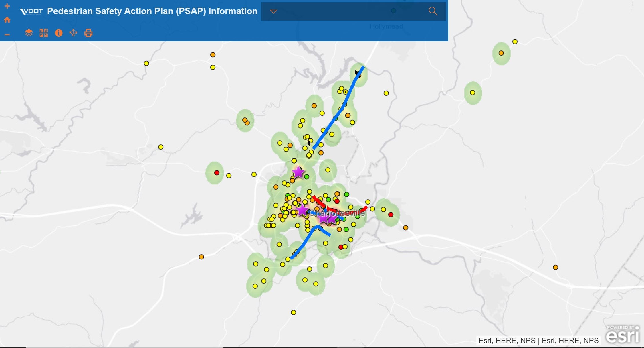Click the search magnifier icon

click(x=433, y=11)
